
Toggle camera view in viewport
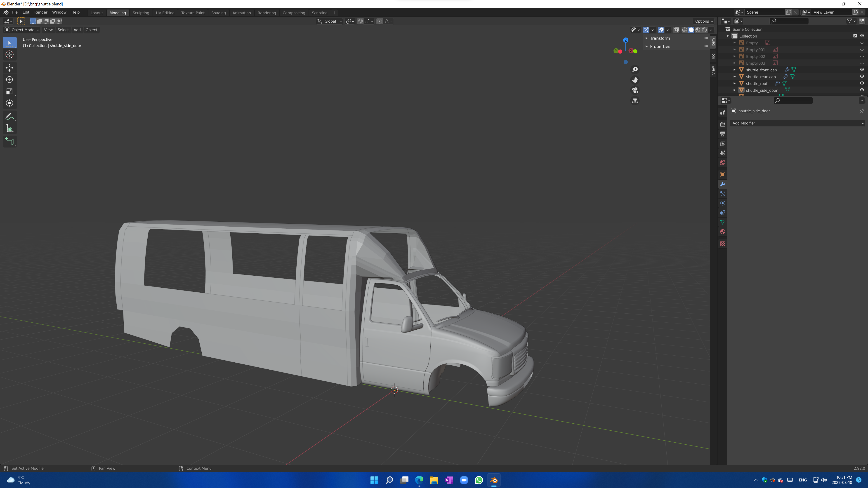point(635,90)
